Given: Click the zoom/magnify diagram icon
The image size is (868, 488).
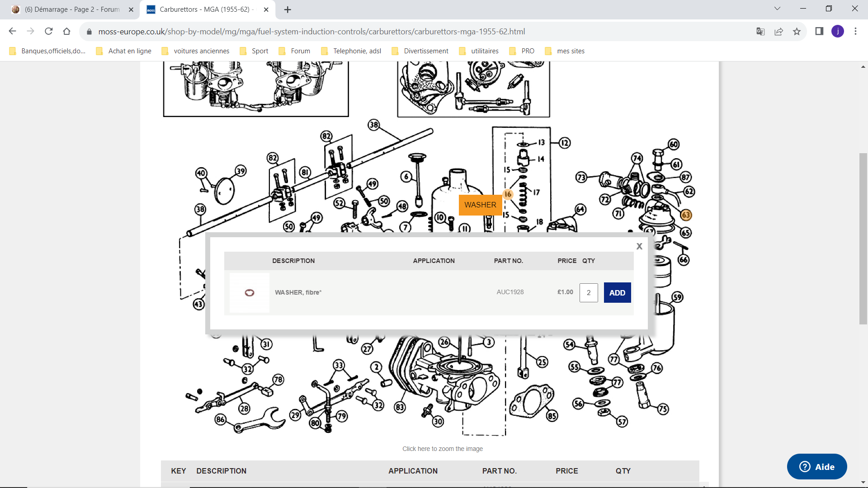Looking at the screenshot, I should click(x=442, y=449).
